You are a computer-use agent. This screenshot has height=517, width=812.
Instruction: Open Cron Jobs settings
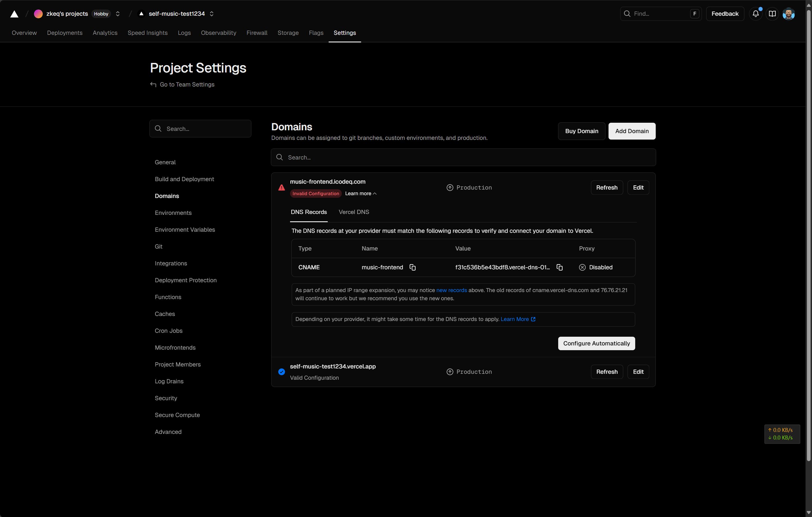pos(168,331)
